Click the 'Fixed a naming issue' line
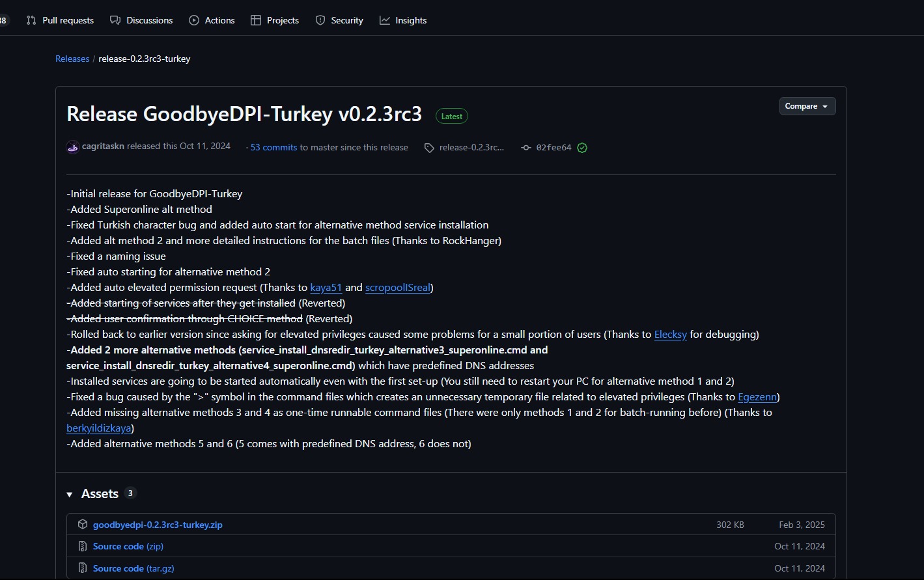This screenshot has width=924, height=580. coord(116,256)
